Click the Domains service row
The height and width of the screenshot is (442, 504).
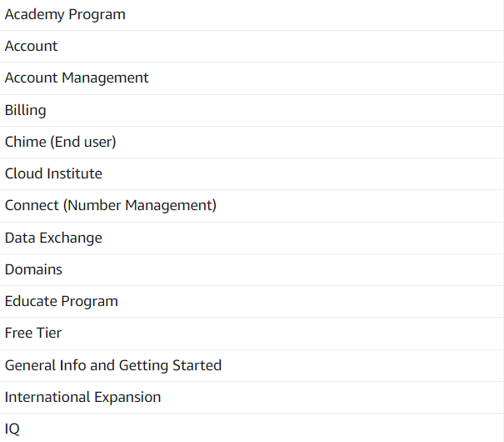[250, 269]
